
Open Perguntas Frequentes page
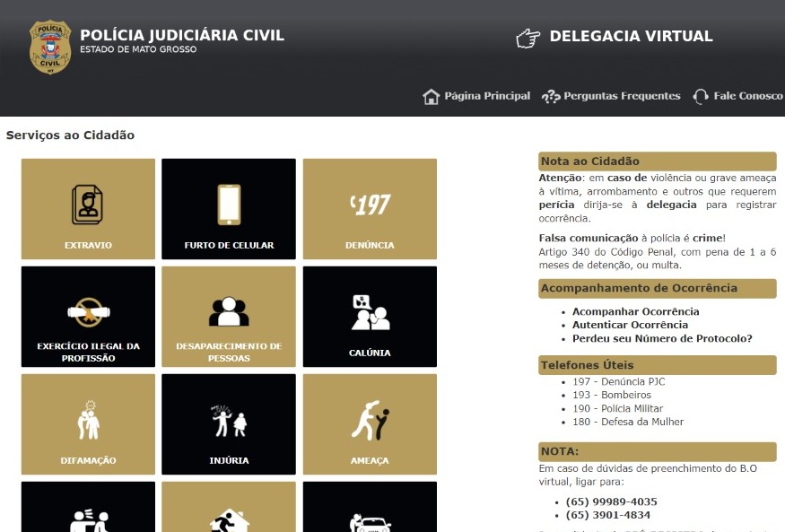(611, 96)
